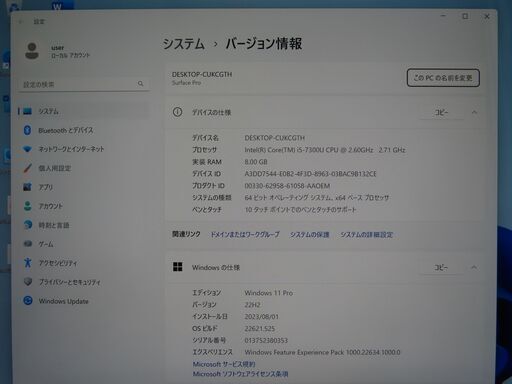The image size is (512, 384).
Task: Click the Windows Update sync icon
Action: (x=28, y=301)
